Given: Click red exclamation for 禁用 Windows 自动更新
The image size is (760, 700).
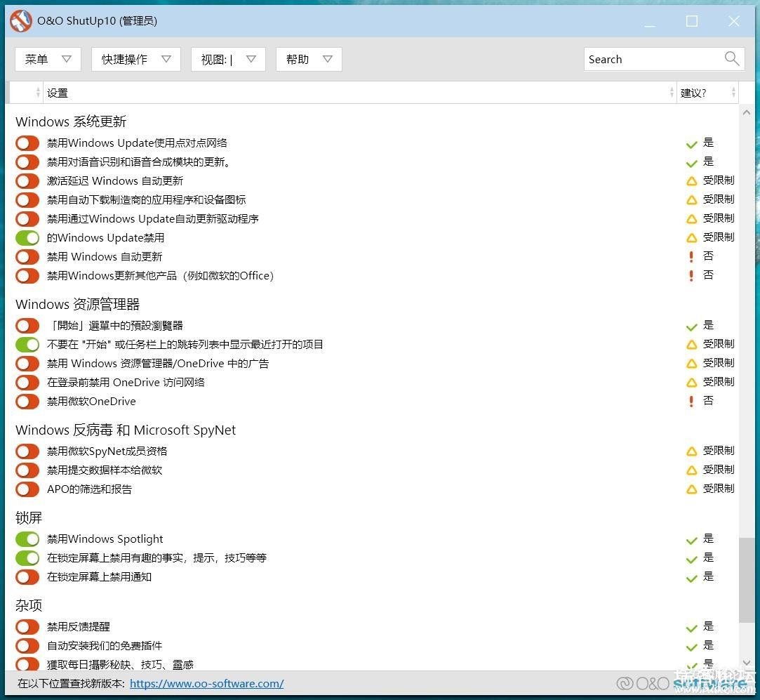Looking at the screenshot, I should (691, 256).
